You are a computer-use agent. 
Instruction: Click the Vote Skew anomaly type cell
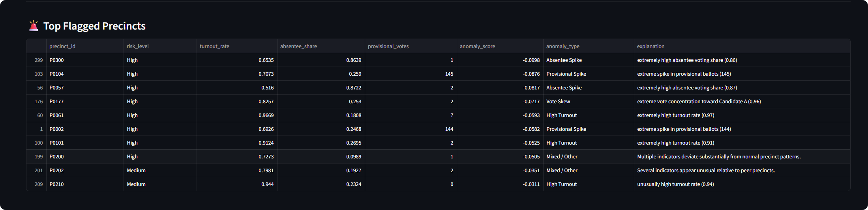click(x=558, y=102)
